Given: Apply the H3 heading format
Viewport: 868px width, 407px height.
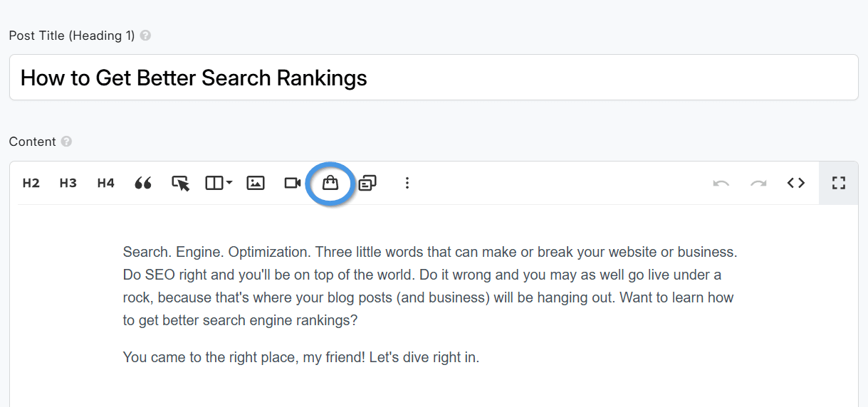Looking at the screenshot, I should 68,183.
